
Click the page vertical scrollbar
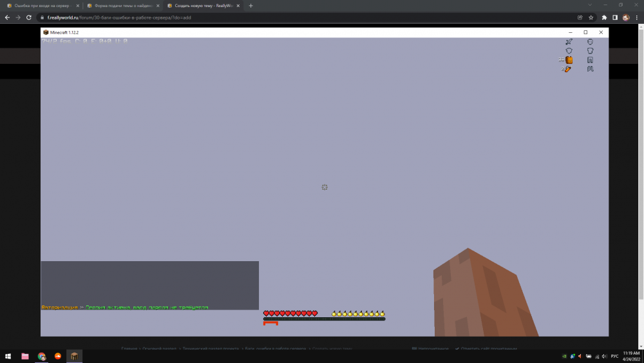(x=641, y=164)
